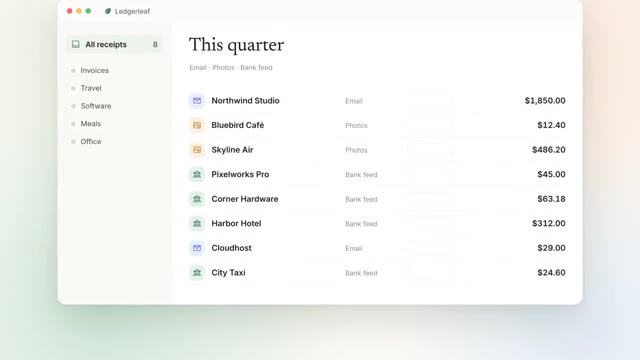Click the Bank feed label for Harbor Hotel

[x=361, y=224]
